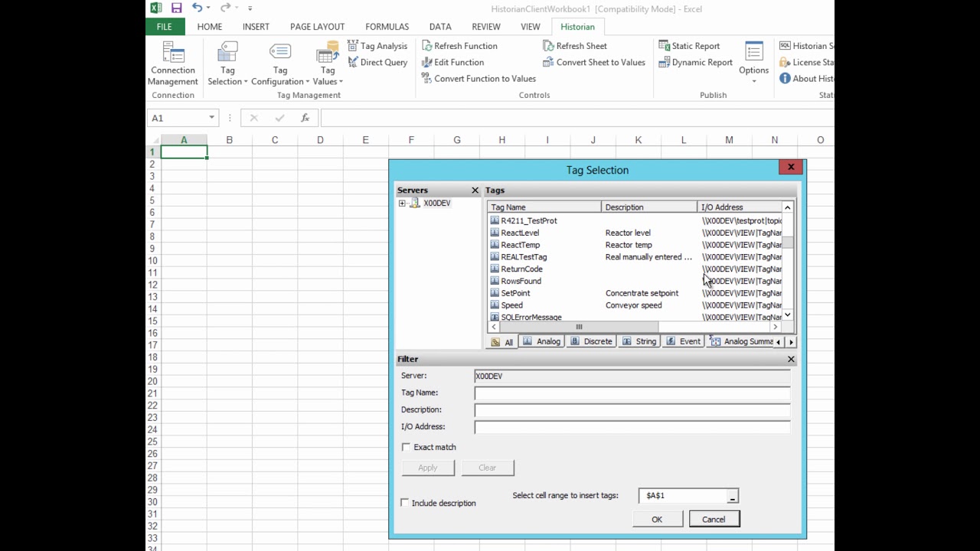Switch to the FORMULAS ribbon tab
980x551 pixels.
(x=387, y=27)
